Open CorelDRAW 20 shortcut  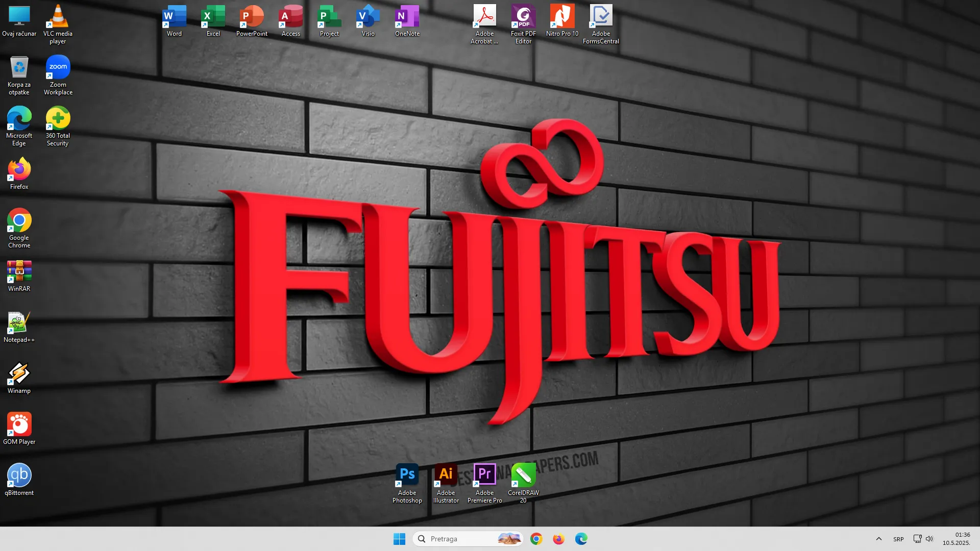523,483
